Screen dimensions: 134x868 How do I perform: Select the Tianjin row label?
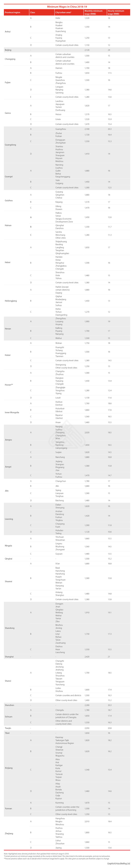tap(8, 728)
